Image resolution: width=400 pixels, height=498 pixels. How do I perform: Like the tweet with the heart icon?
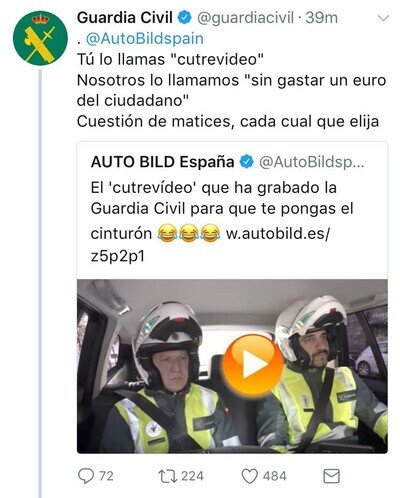click(249, 476)
